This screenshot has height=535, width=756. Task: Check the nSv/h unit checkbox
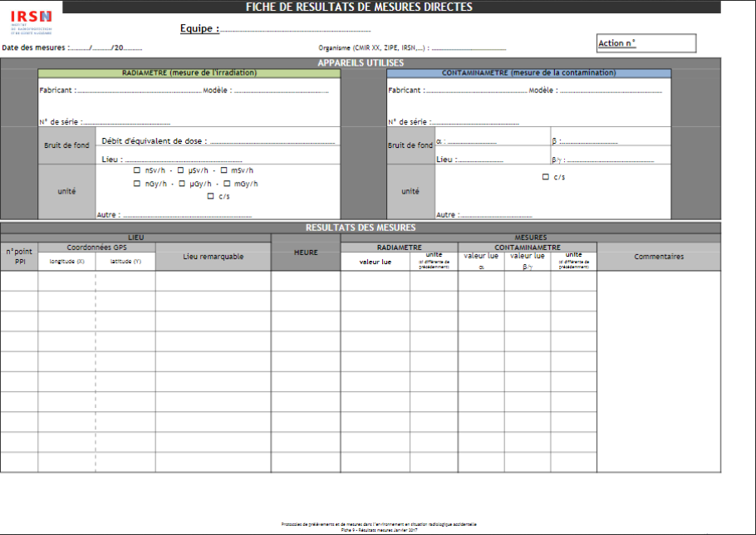tap(137, 170)
